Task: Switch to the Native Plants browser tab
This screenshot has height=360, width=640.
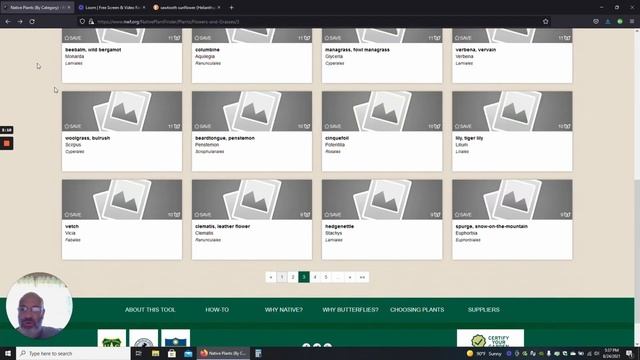Action: coord(35,7)
